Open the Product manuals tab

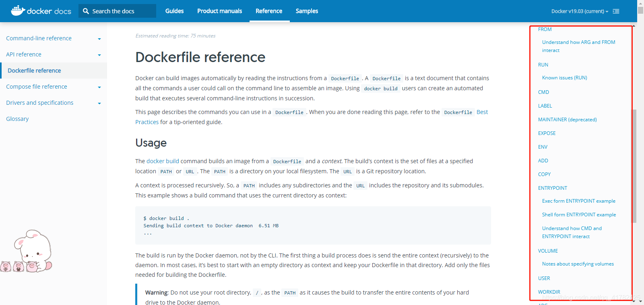point(219,11)
